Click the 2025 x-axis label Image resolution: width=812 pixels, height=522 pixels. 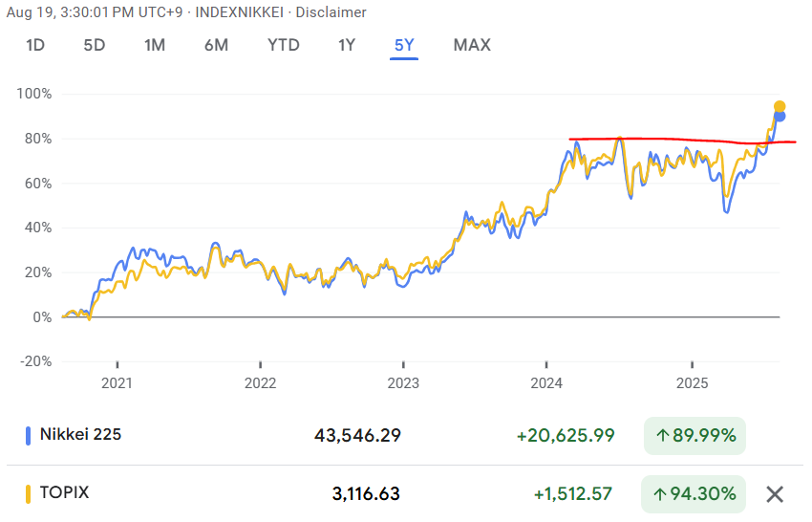click(692, 383)
